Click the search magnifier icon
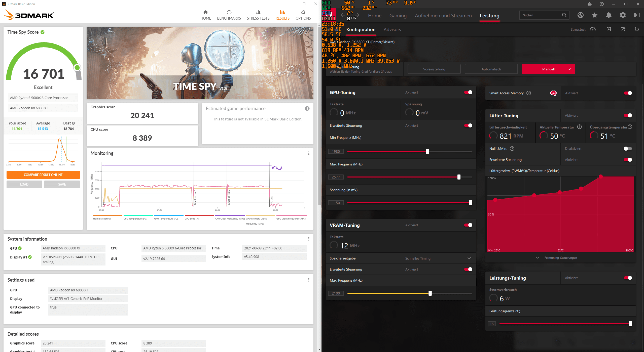 pos(564,15)
